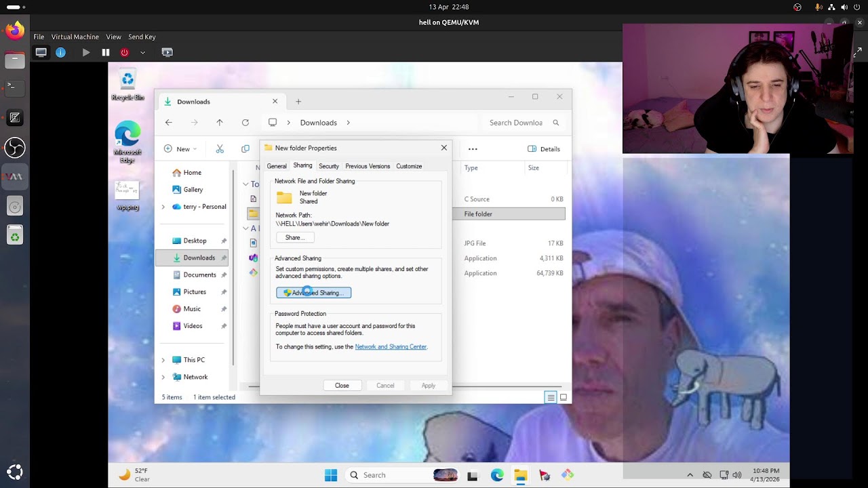
Task: Click Close in the properties dialog
Action: click(x=342, y=386)
